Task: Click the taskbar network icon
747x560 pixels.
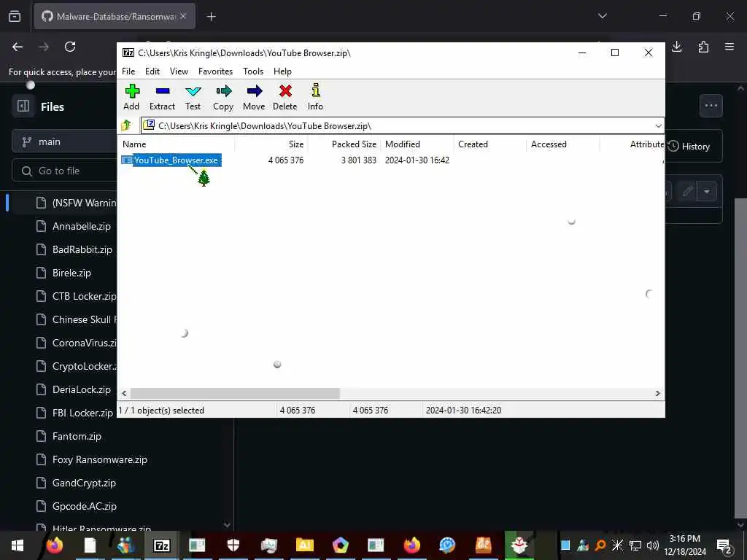Action: (x=635, y=545)
